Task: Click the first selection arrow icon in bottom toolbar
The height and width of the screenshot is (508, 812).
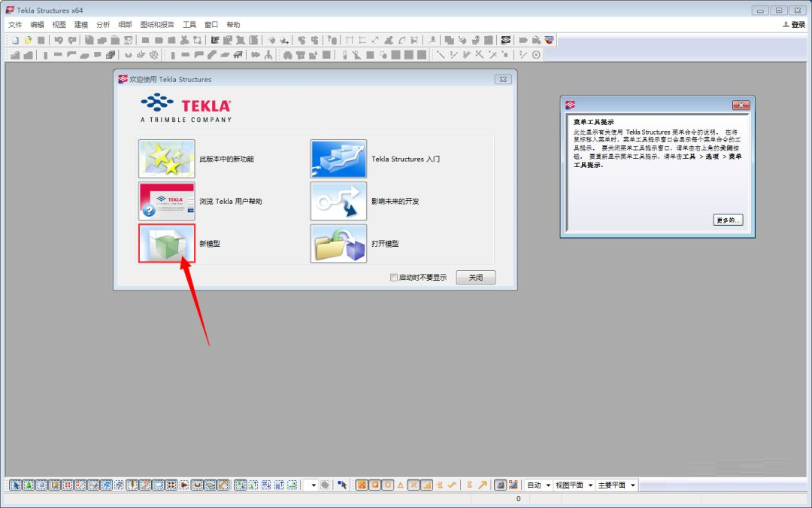Action: (15, 485)
